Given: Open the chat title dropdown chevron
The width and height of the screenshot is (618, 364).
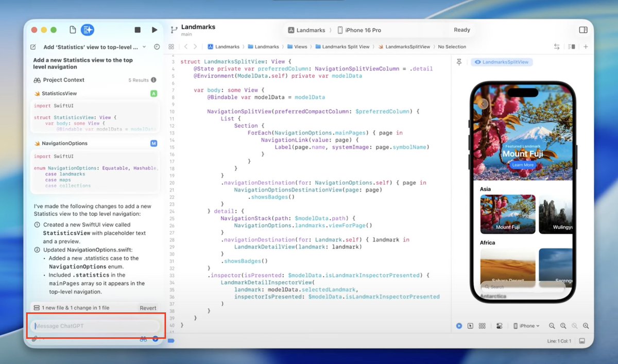Looking at the screenshot, I should (x=144, y=47).
